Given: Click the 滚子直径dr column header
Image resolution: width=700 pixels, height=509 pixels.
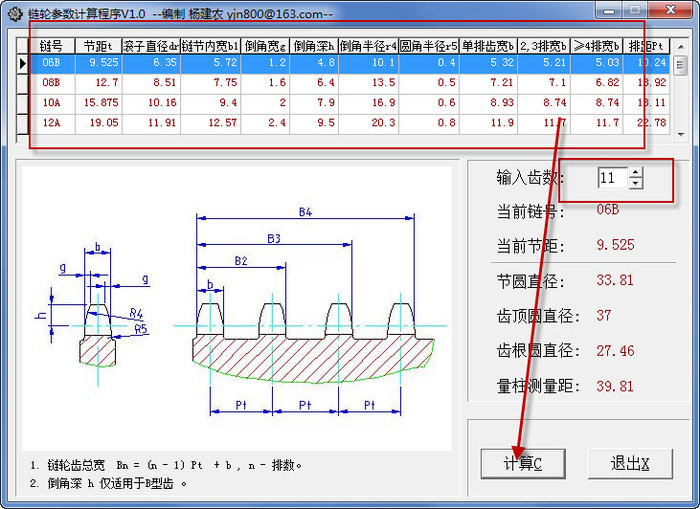Looking at the screenshot, I should 152,45.
